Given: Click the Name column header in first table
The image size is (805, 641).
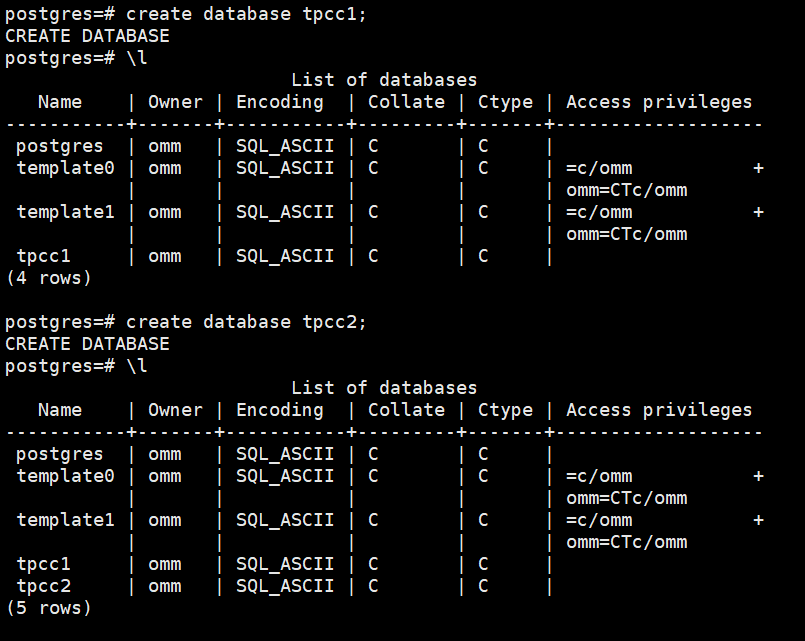Looking at the screenshot, I should pyautogui.click(x=60, y=102).
